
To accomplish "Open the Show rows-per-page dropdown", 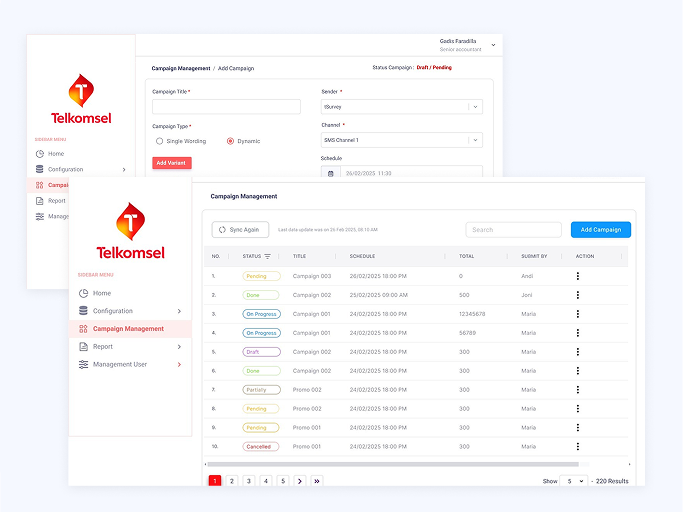I will [573, 481].
